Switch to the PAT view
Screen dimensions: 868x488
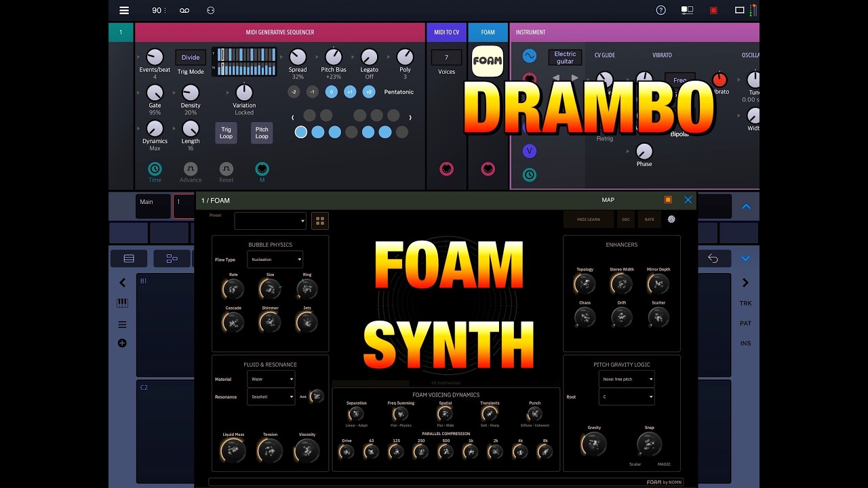(x=745, y=323)
